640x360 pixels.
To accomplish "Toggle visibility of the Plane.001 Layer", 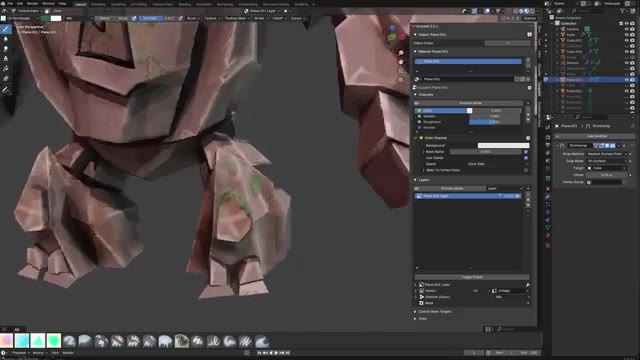I will click(x=518, y=196).
